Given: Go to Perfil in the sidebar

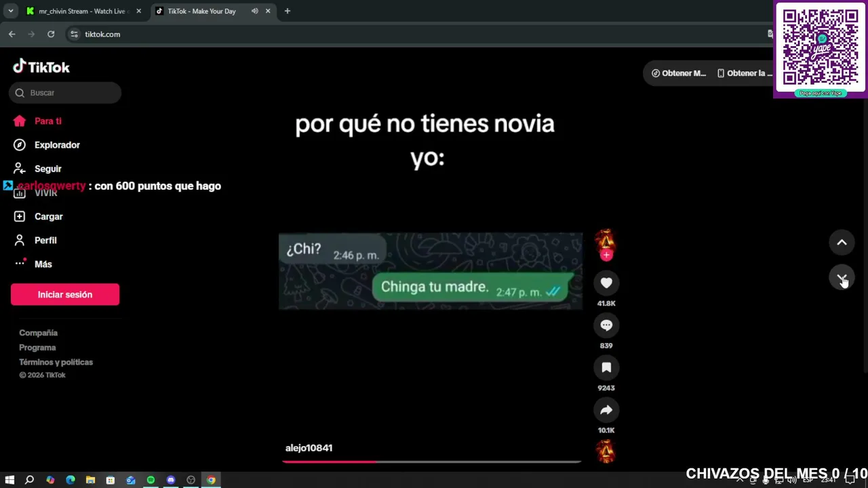Looking at the screenshot, I should pos(45,241).
